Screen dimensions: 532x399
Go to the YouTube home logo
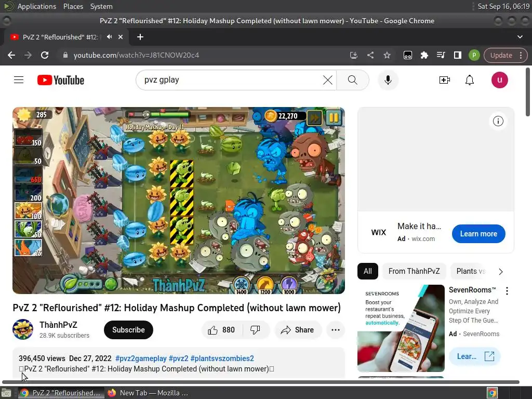[x=61, y=81]
